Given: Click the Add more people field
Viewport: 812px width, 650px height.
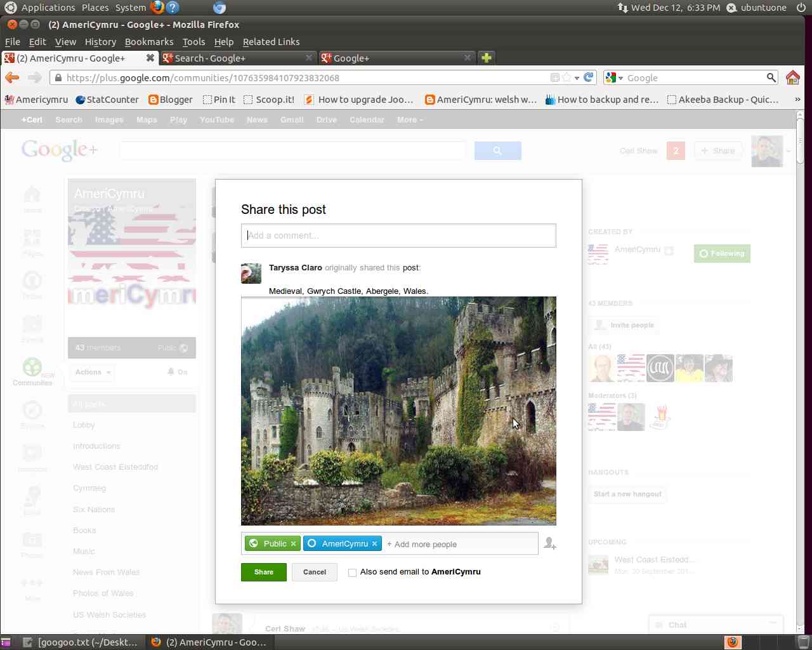Looking at the screenshot, I should pos(460,544).
